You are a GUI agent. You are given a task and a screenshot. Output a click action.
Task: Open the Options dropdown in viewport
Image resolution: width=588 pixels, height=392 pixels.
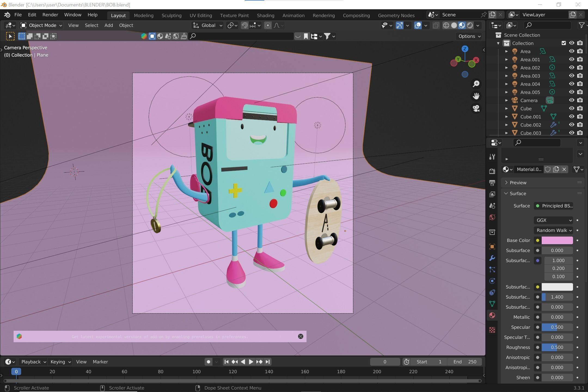tap(469, 36)
